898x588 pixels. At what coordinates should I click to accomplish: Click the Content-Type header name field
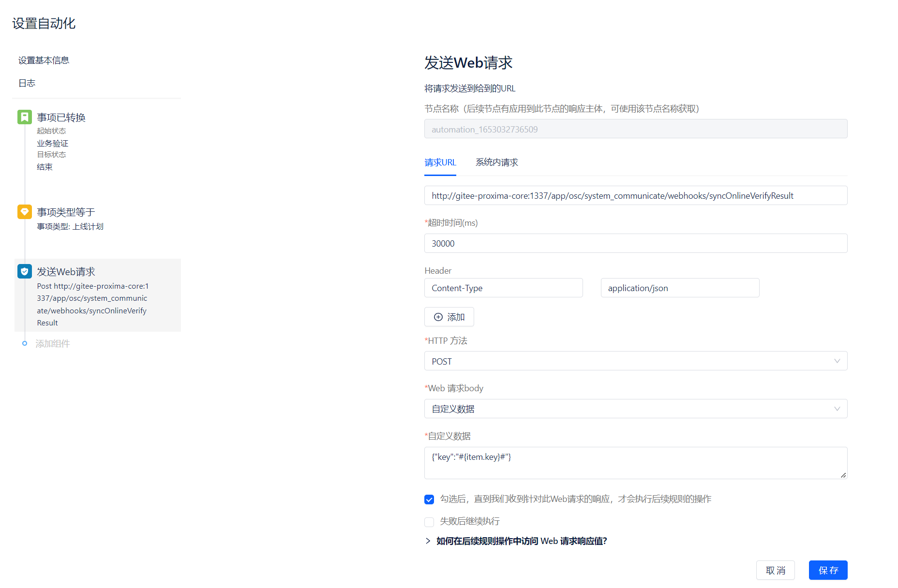[504, 288]
